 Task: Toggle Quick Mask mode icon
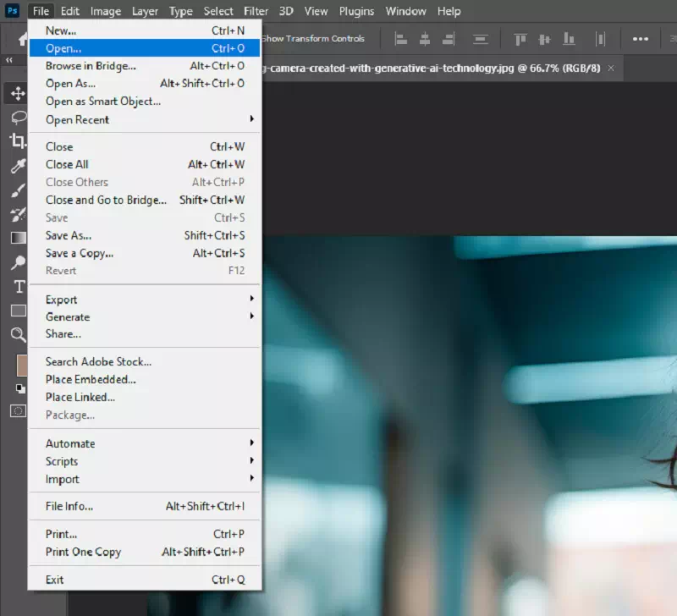18,411
